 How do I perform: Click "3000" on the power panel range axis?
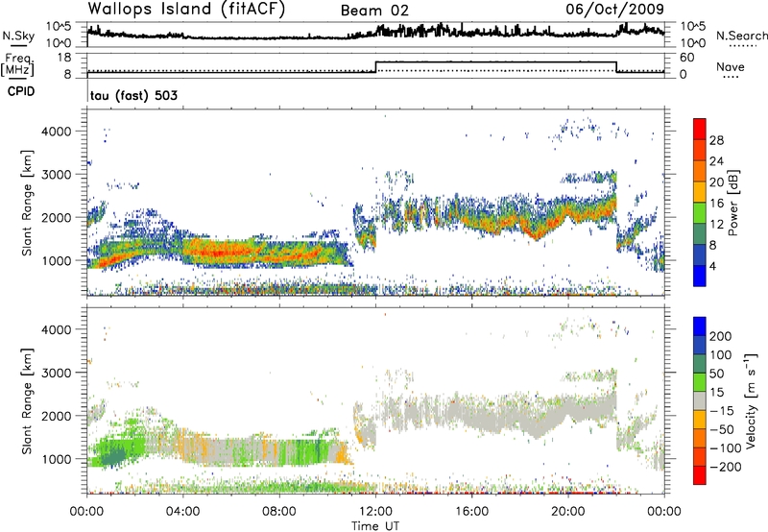[56, 175]
